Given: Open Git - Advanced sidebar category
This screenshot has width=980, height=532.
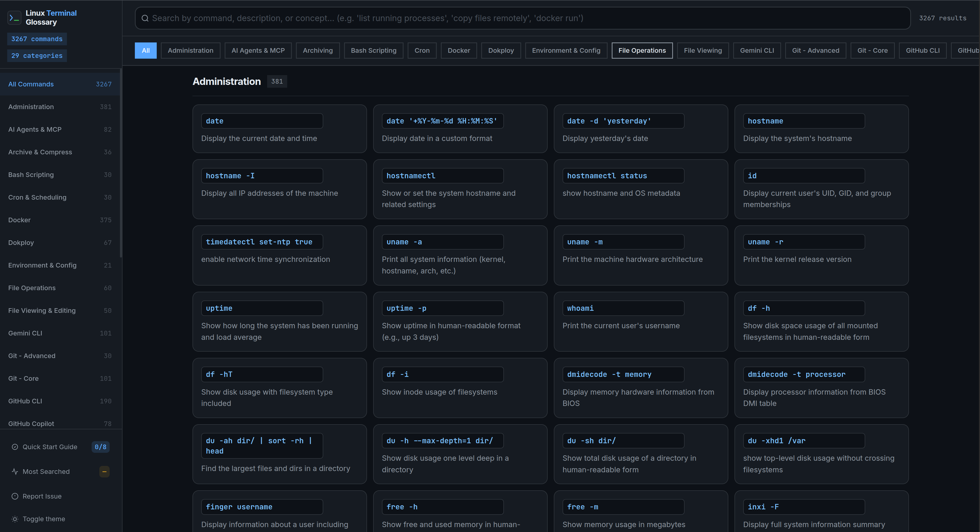Looking at the screenshot, I should coord(60,356).
